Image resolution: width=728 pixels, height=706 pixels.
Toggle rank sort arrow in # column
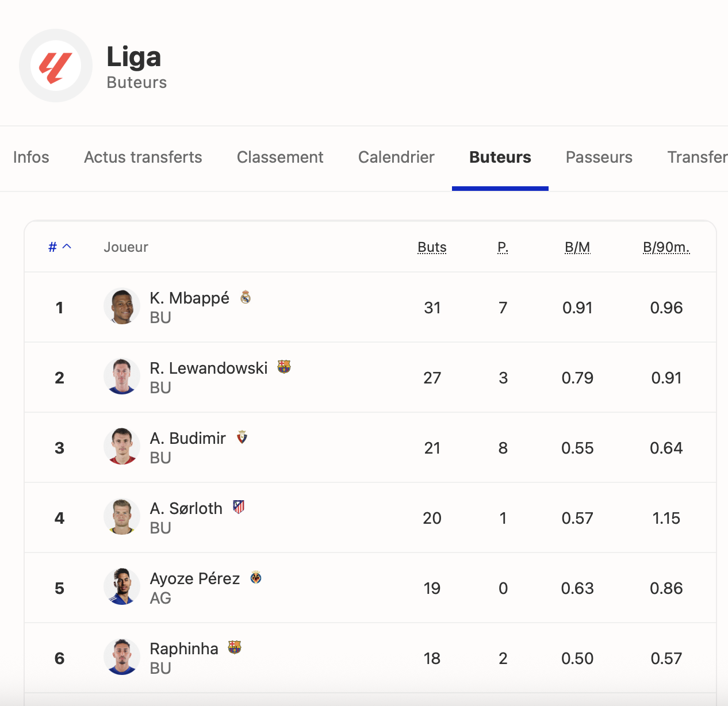coord(67,247)
